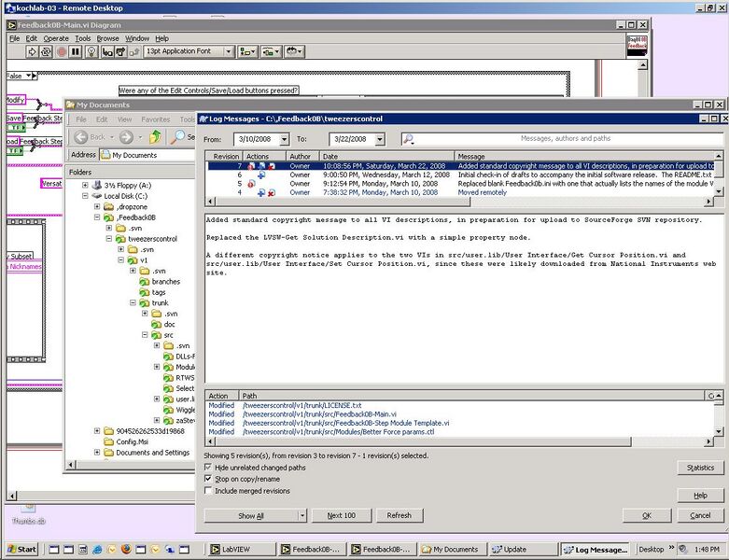This screenshot has height=560, width=729.
Task: Click the Abort Execution stop icon
Action: tap(61, 51)
